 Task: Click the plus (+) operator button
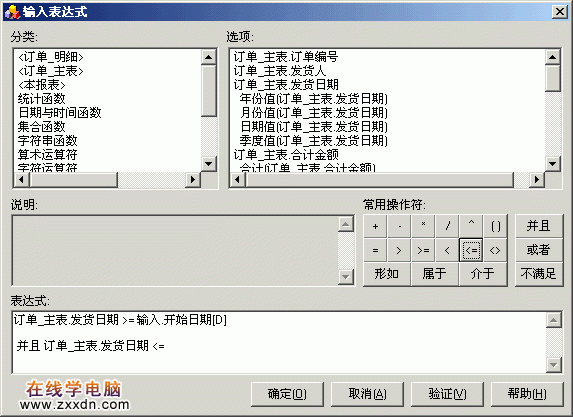pyautogui.click(x=375, y=227)
